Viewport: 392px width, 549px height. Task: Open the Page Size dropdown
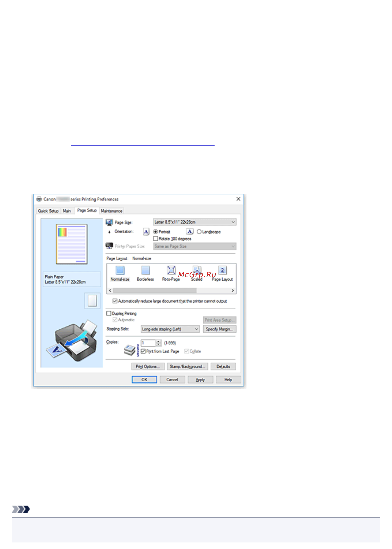tap(195, 222)
